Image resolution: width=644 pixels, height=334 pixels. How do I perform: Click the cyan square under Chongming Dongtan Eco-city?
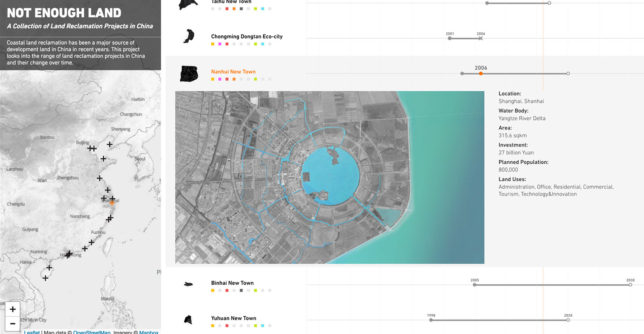tap(262, 44)
